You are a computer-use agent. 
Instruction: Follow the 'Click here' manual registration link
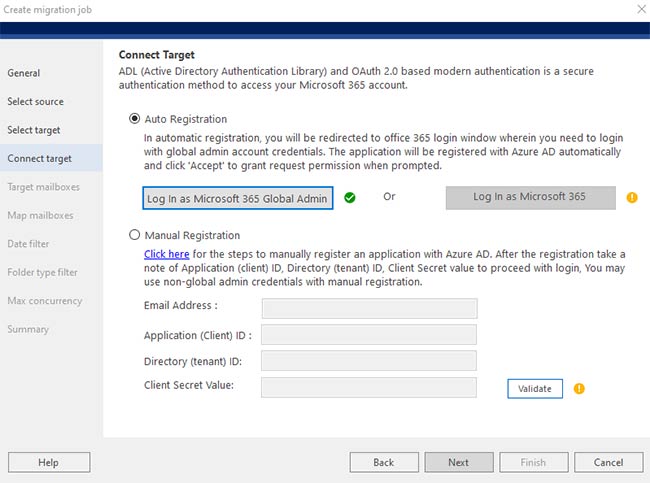coord(167,254)
